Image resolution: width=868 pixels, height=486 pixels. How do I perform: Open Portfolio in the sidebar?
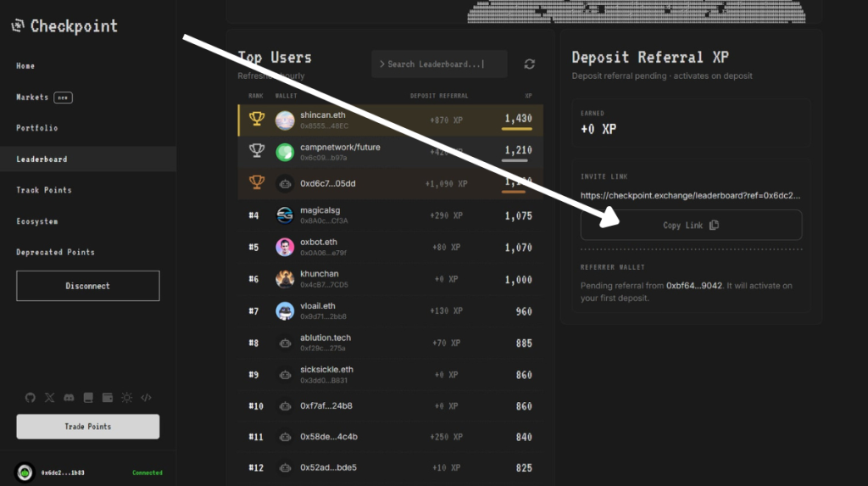tap(37, 128)
